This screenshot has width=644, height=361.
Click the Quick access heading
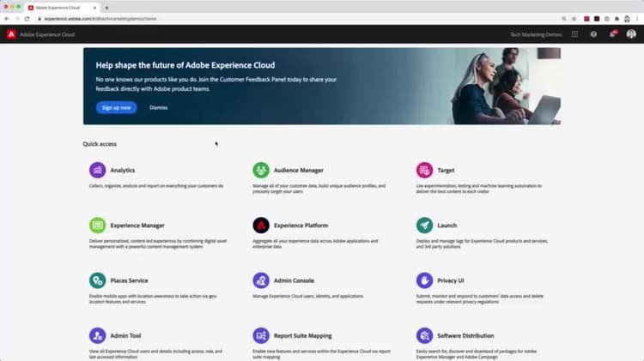[100, 144]
